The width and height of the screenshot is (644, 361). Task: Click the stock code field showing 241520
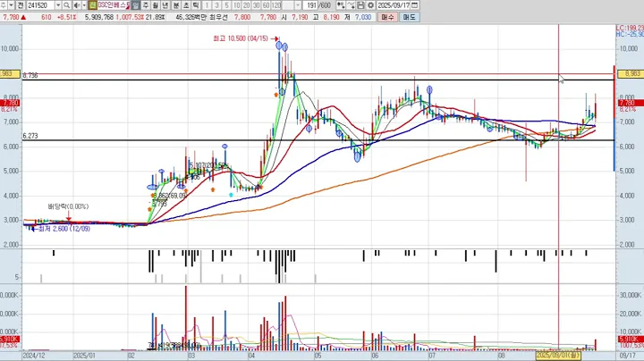point(40,5)
